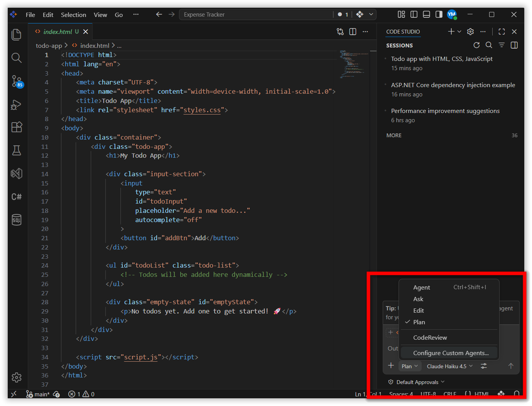Open Customize Layout icon in title bar
The image size is (532, 406).
401,14
